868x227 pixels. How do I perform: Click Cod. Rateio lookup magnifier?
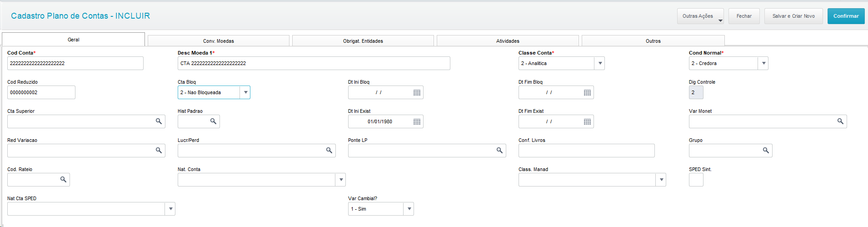point(63,180)
